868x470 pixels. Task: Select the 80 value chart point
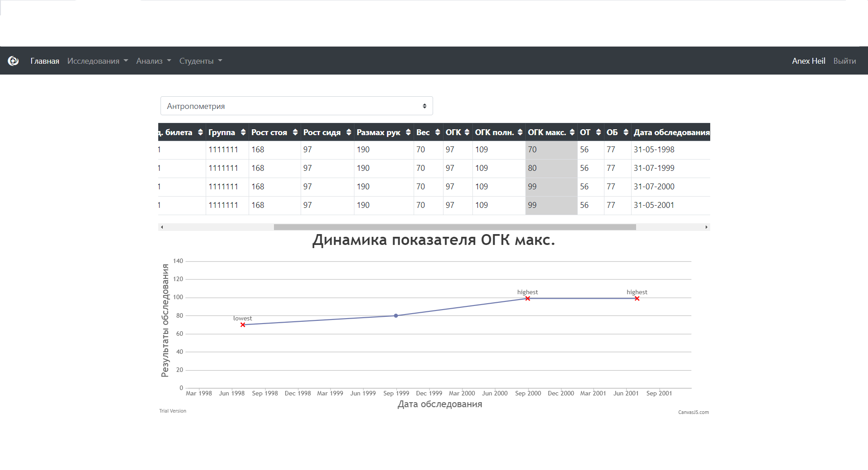tap(396, 316)
